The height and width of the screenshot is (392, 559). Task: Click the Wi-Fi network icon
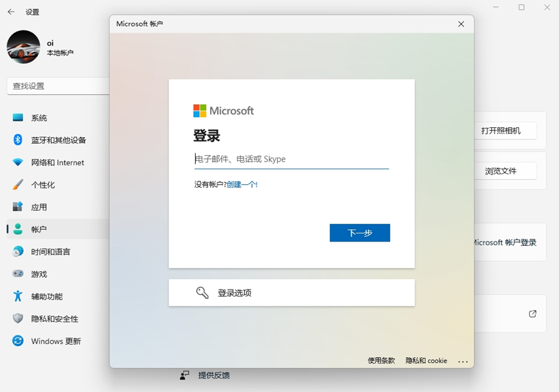[18, 163]
